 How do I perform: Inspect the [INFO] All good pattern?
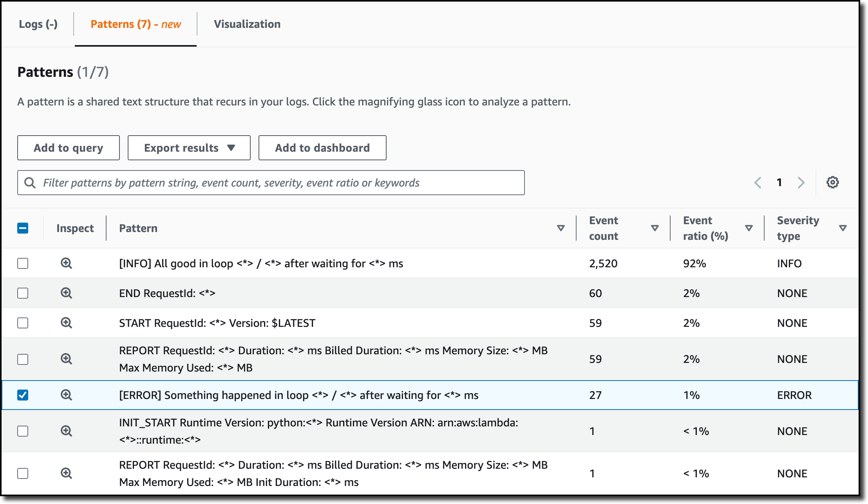(66, 263)
